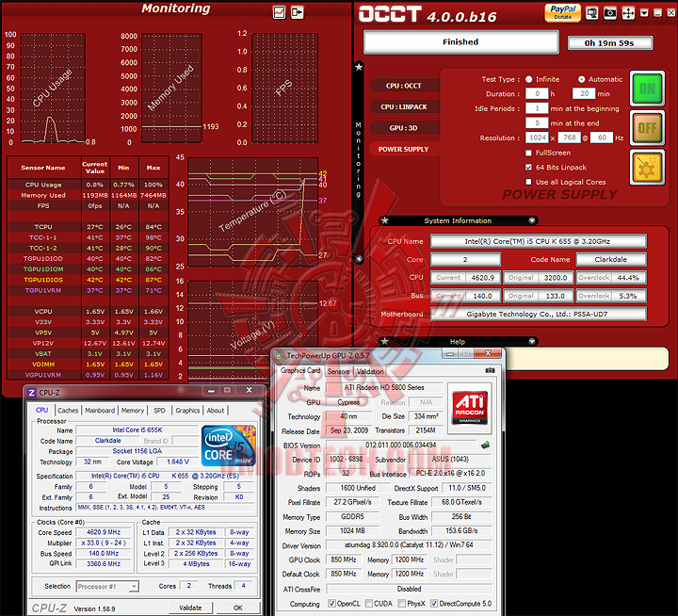Select the Infinite test type radio button
This screenshot has height=616, width=678.
(x=529, y=79)
